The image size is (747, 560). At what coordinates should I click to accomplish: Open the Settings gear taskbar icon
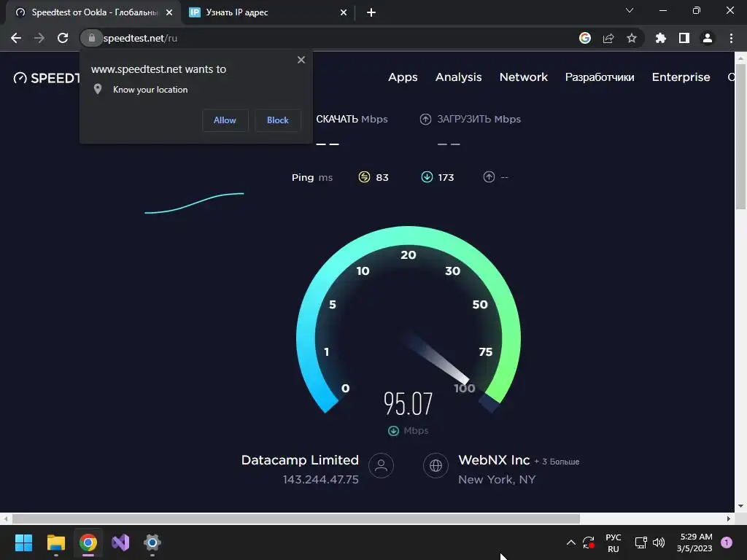(x=152, y=542)
